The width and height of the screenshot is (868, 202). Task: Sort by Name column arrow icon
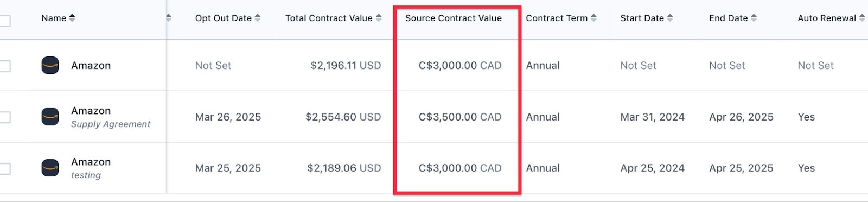(72, 18)
